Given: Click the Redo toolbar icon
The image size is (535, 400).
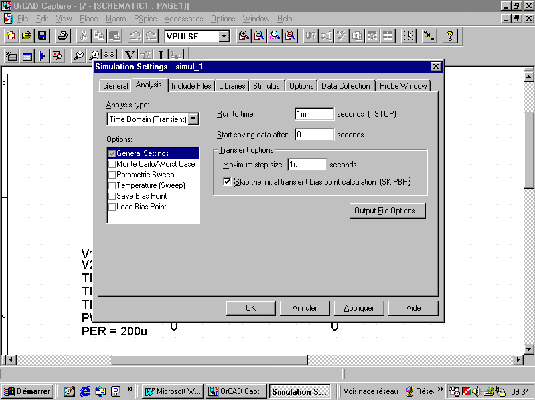Looking at the screenshot, I should click(151, 36).
